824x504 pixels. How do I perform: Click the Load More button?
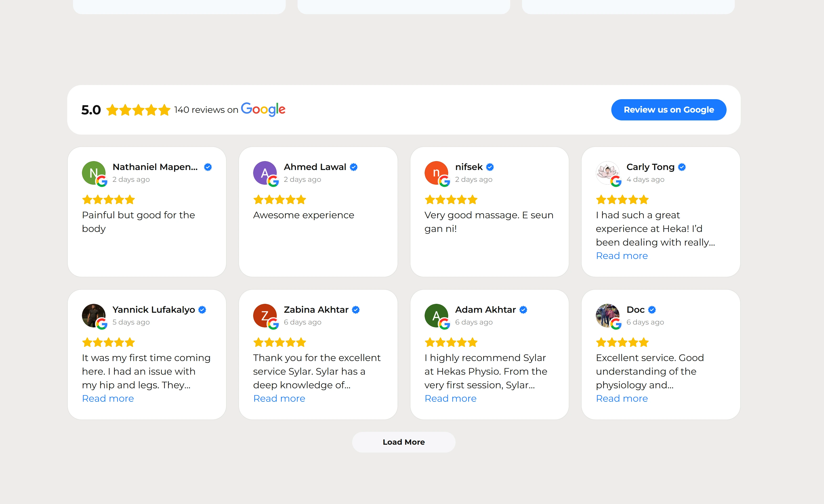[x=403, y=442]
